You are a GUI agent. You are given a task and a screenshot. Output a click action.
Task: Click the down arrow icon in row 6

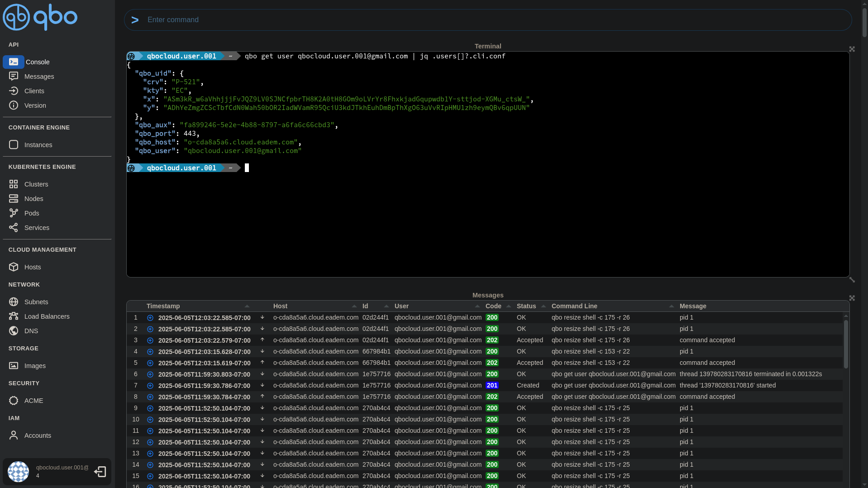(262, 374)
